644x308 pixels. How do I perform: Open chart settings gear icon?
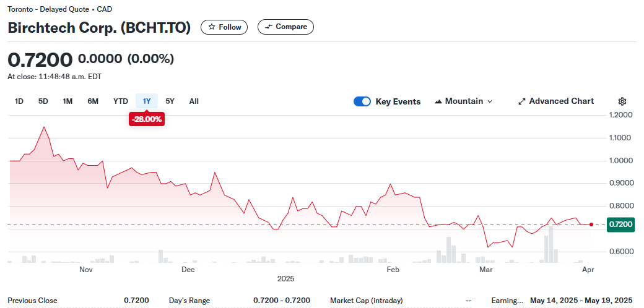pyautogui.click(x=622, y=101)
